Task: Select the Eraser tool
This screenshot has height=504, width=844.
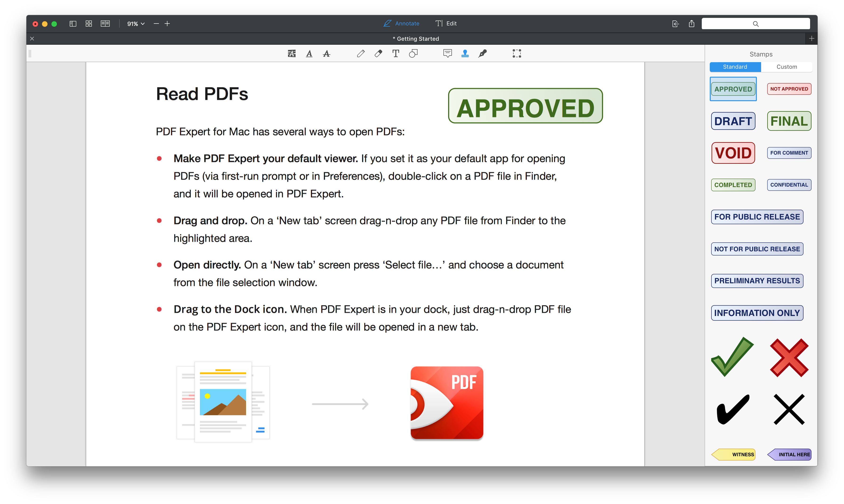Action: (x=378, y=53)
